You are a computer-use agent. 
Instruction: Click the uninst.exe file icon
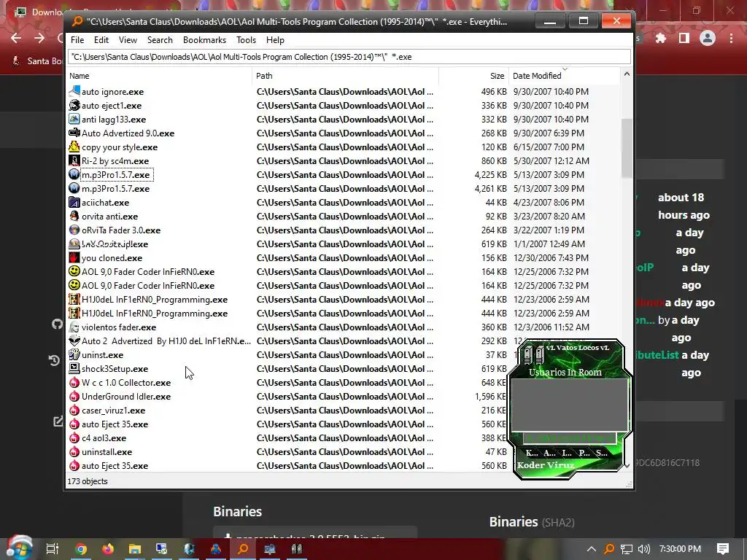74,355
